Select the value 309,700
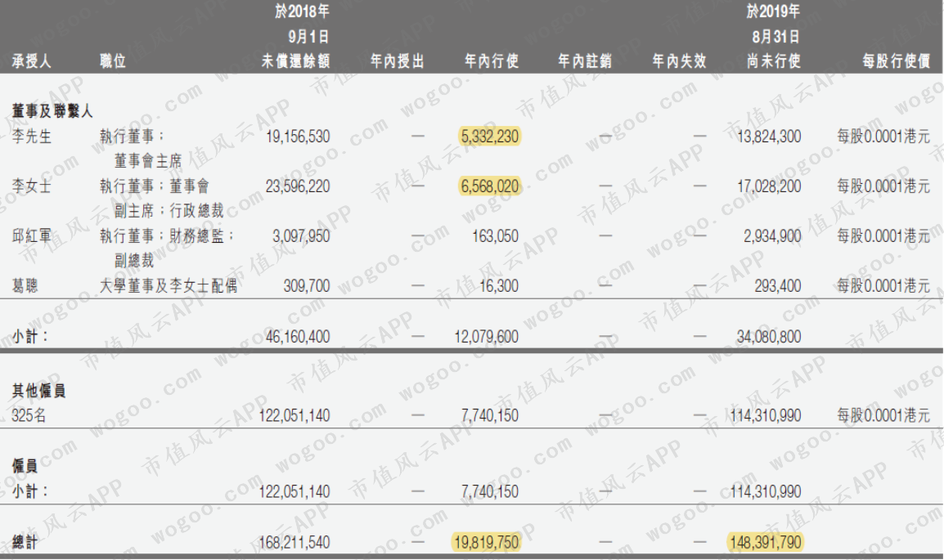This screenshot has height=560, width=944. (307, 285)
